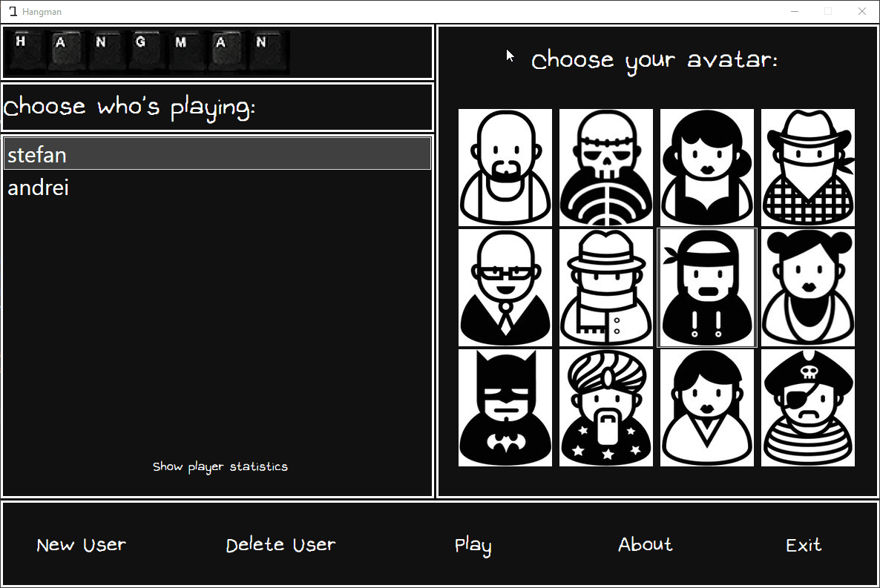Screen dimensions: 880x588
Task: Open the About screen
Action: [x=645, y=545]
